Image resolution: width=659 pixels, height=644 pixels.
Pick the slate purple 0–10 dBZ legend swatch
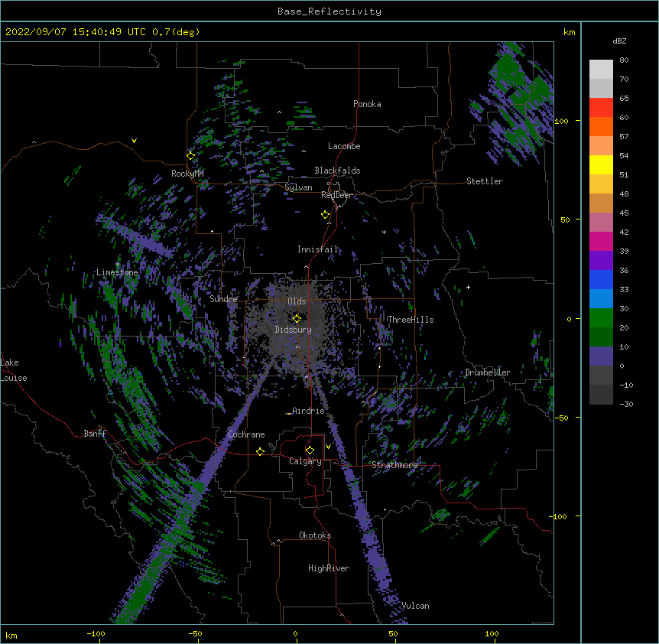coord(601,356)
